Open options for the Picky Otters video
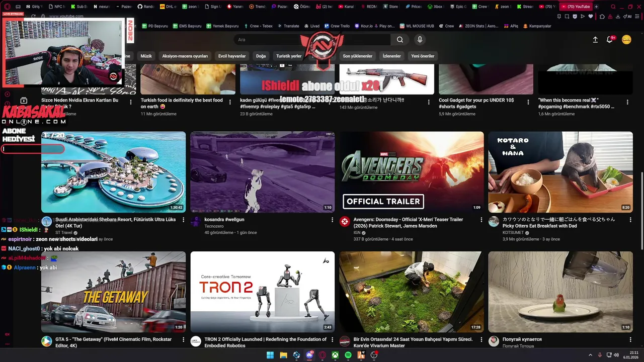 [x=630, y=220]
